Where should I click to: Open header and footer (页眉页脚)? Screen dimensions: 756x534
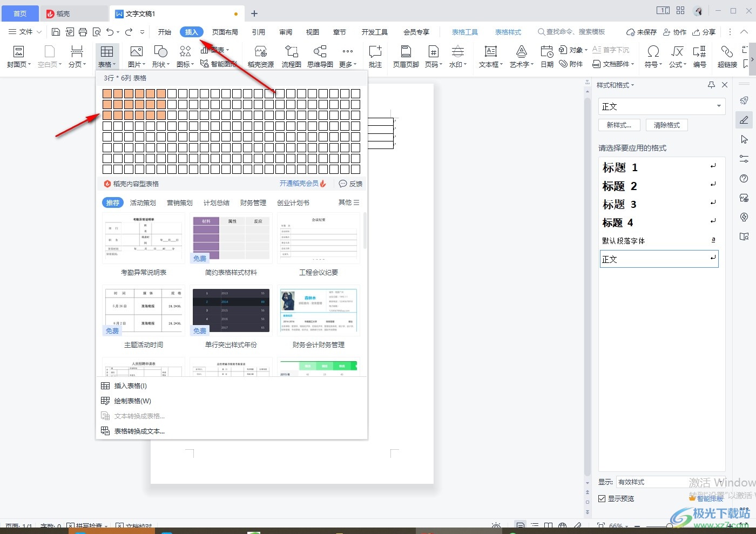click(x=406, y=57)
